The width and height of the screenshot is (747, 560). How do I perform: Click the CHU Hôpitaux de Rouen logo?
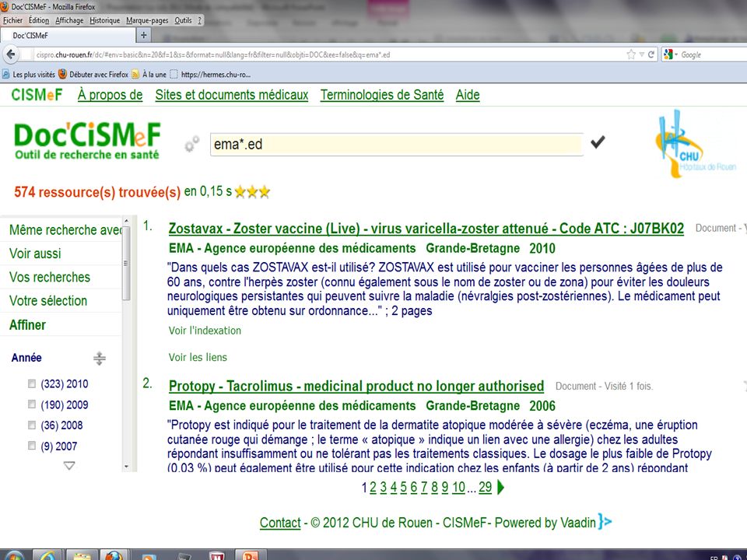695,144
